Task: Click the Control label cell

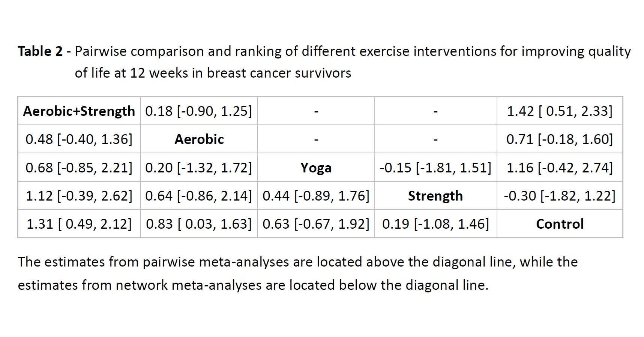Action: (x=560, y=224)
